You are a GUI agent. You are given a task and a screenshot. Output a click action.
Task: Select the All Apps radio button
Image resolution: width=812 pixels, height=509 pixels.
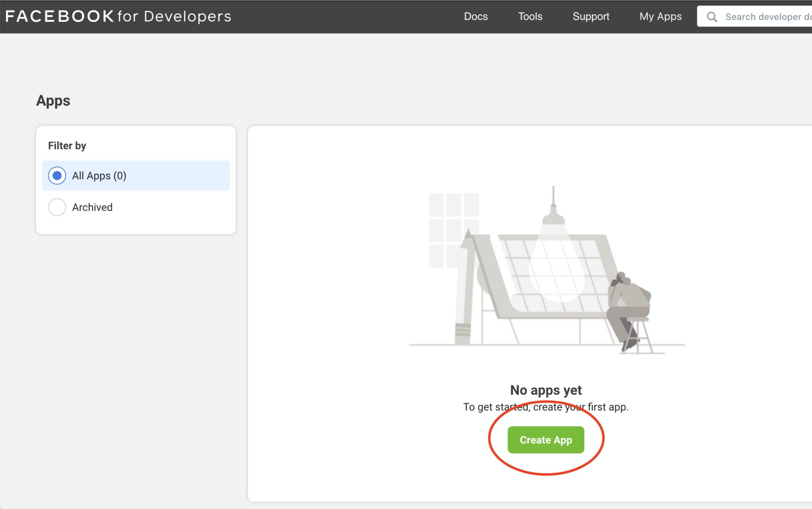pyautogui.click(x=57, y=175)
